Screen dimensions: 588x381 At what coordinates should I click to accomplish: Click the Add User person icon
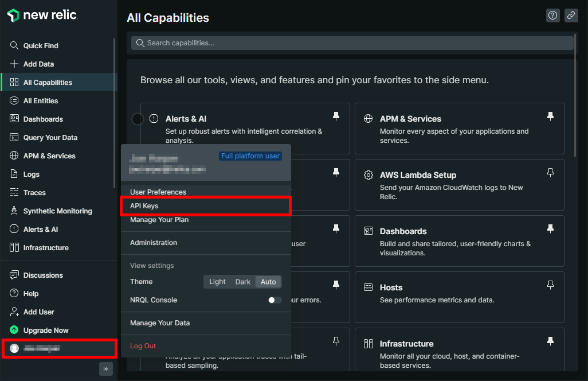[14, 312]
